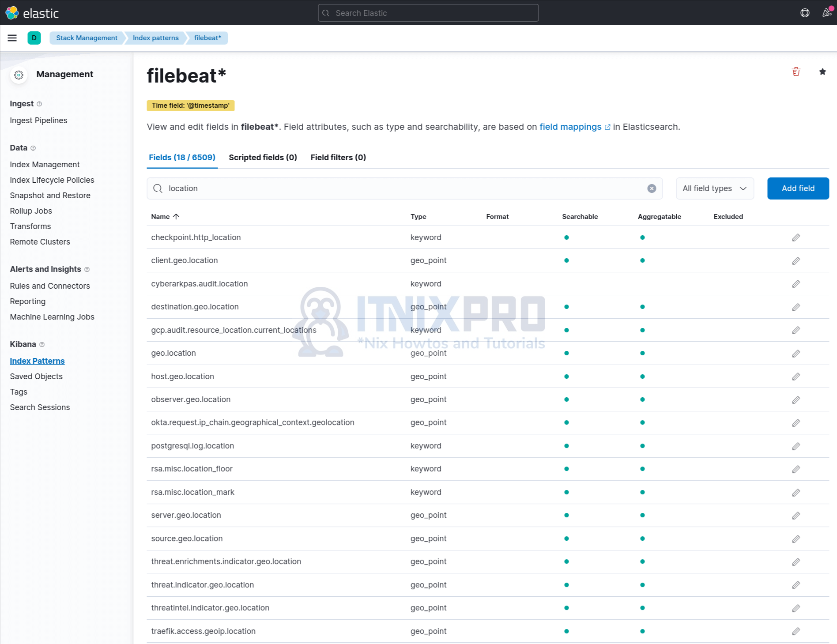
Task: Edit the postgresql.log.location field
Action: coord(796,446)
